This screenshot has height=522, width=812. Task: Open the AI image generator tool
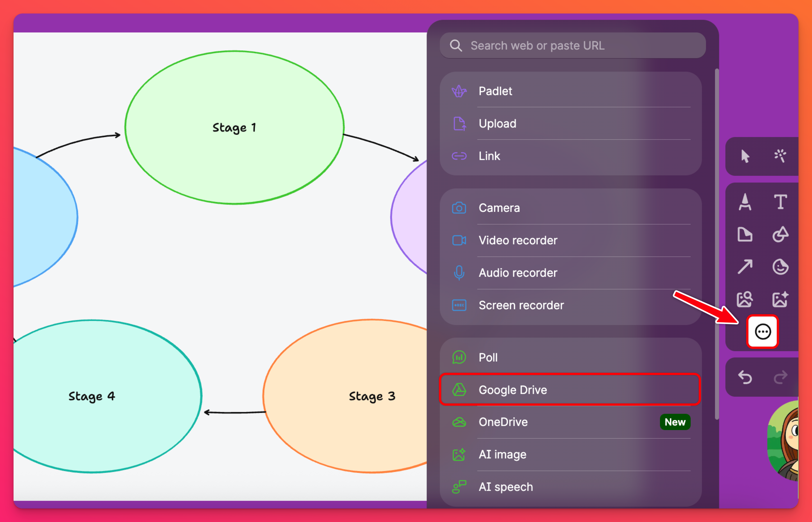click(x=780, y=299)
